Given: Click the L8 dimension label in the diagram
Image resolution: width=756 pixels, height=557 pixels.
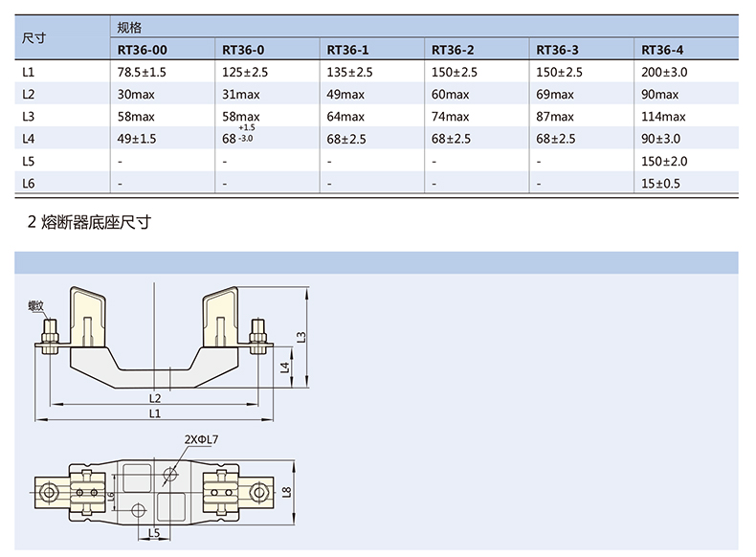Looking at the screenshot, I should click(287, 492).
